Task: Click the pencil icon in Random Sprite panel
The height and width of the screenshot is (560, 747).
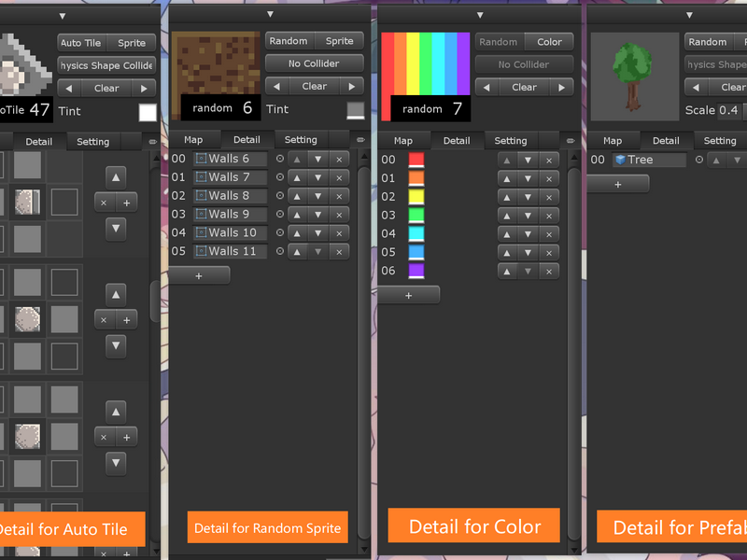Action: (x=360, y=139)
